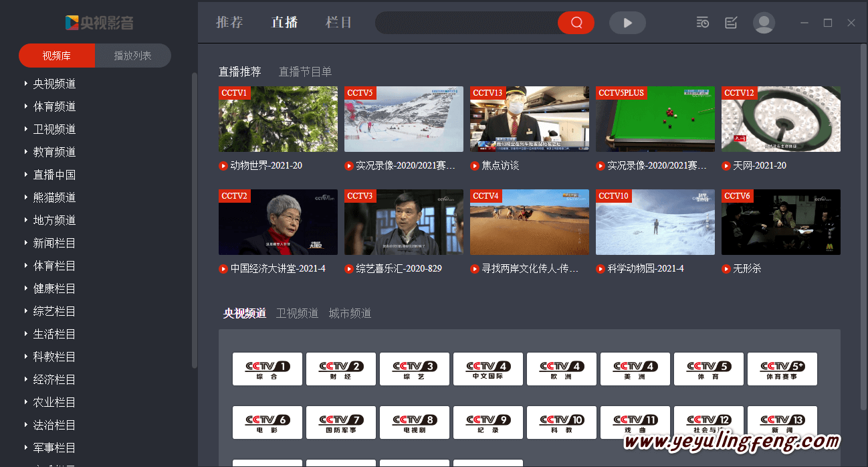Open the CCTV5PLUS snooker thumbnail
Screen dimensions: 868x467
(655, 119)
